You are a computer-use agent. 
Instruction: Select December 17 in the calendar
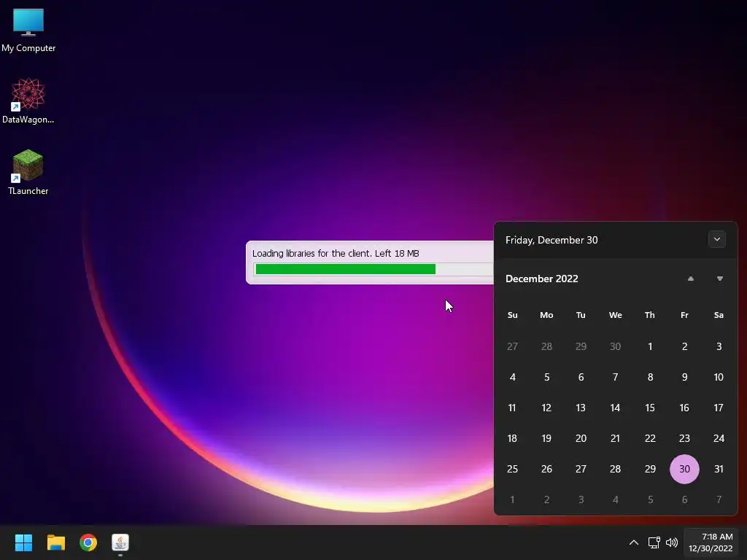[x=719, y=408]
